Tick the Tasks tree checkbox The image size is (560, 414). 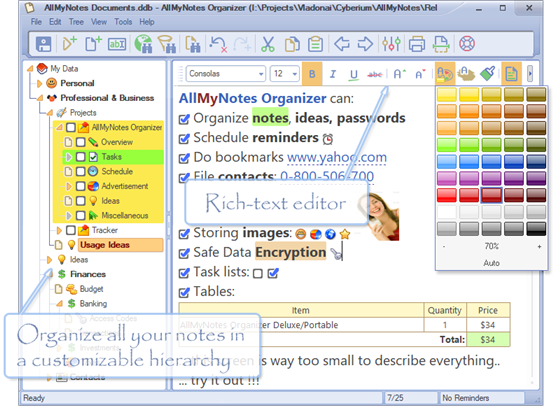tap(81, 157)
